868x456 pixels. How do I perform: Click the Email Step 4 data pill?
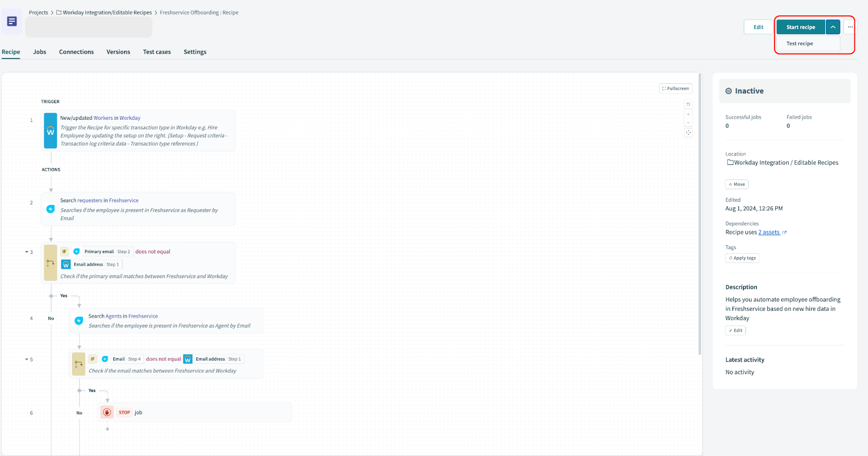pyautogui.click(x=122, y=359)
